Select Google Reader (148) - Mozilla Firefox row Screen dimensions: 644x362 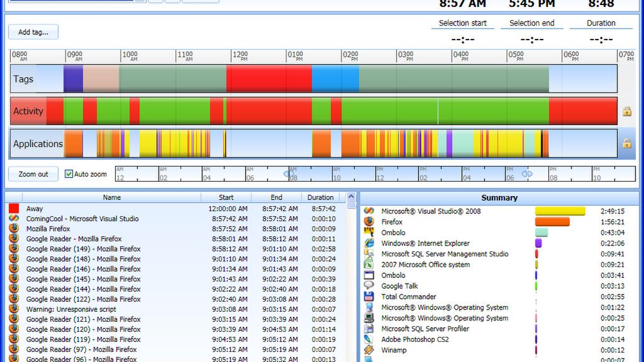click(175, 259)
